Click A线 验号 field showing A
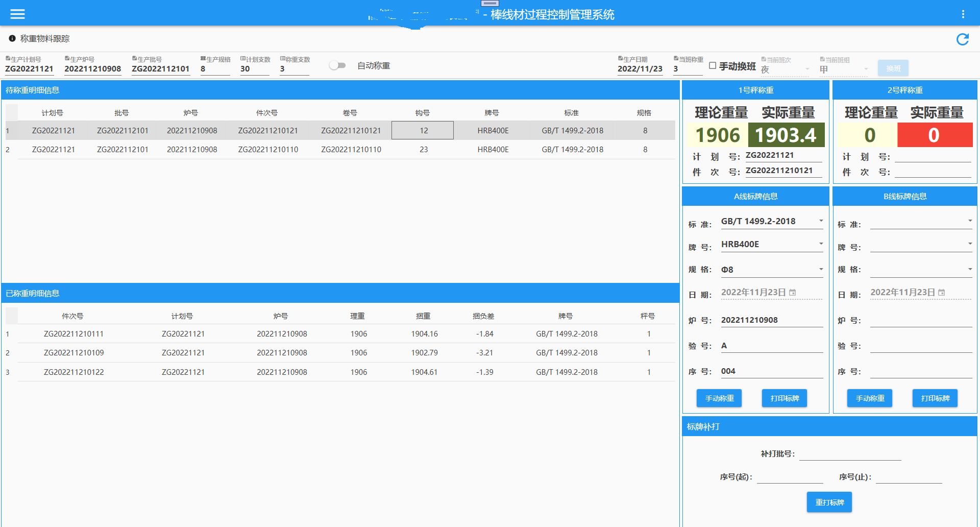 772,346
